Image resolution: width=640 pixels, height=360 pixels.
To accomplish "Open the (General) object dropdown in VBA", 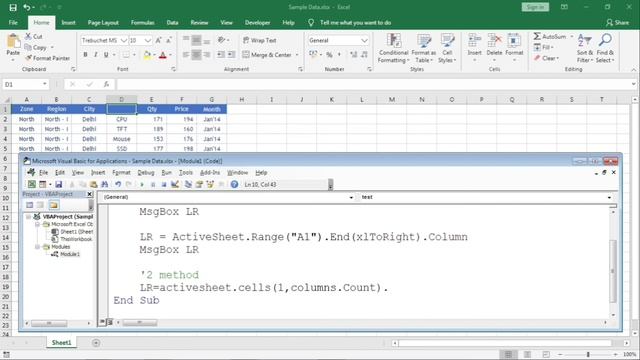I will 351,197.
